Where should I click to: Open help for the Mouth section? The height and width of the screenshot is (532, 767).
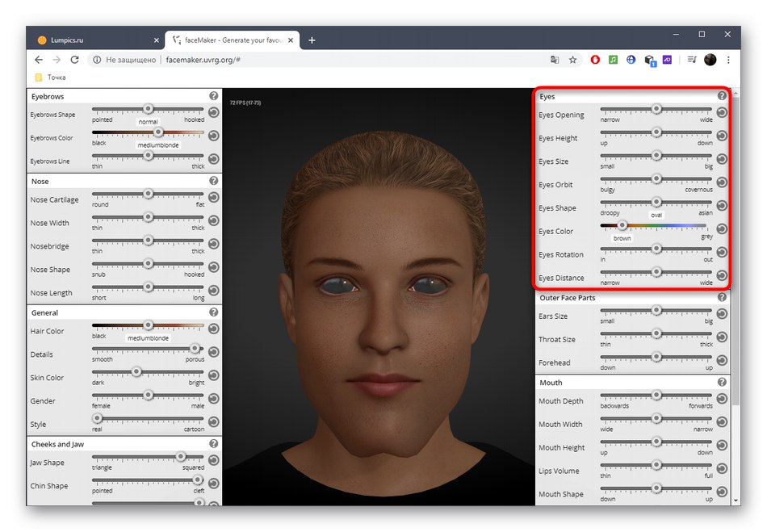[x=722, y=382]
